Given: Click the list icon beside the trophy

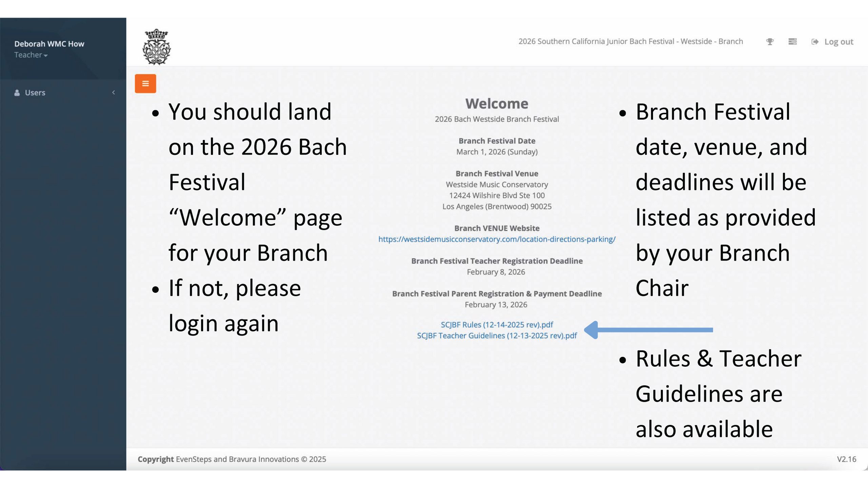Looking at the screenshot, I should [792, 42].
